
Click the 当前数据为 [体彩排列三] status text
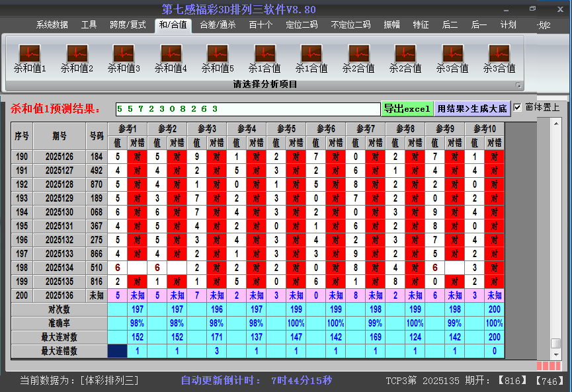click(x=79, y=381)
